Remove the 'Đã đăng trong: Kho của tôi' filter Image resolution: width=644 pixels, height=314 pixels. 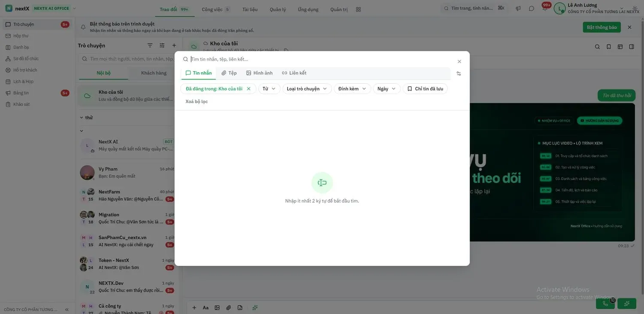click(x=249, y=89)
